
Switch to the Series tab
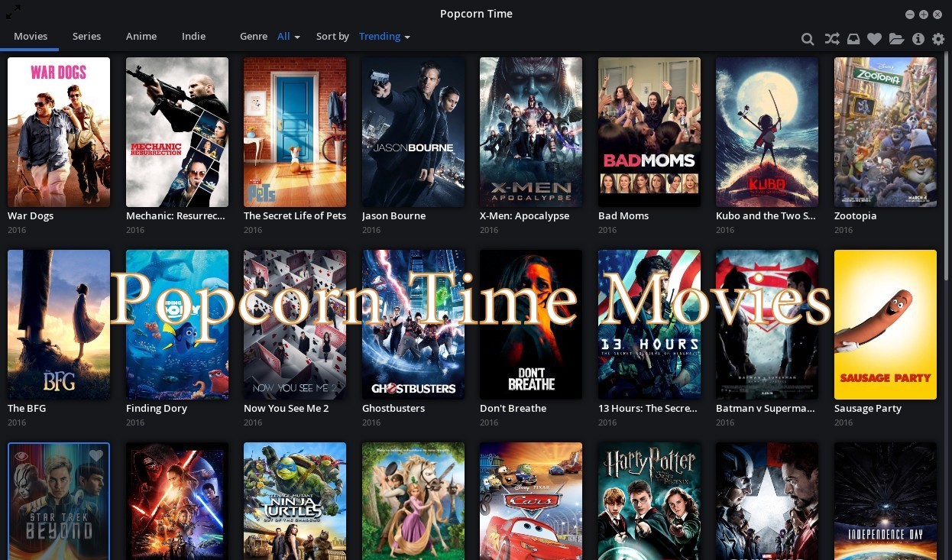[87, 36]
